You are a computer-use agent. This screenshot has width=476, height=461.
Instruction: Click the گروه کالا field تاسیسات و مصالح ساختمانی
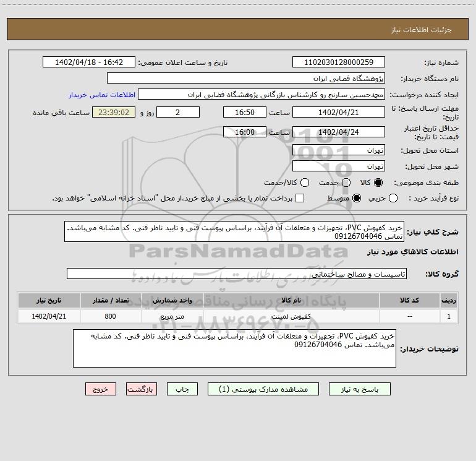point(237,274)
